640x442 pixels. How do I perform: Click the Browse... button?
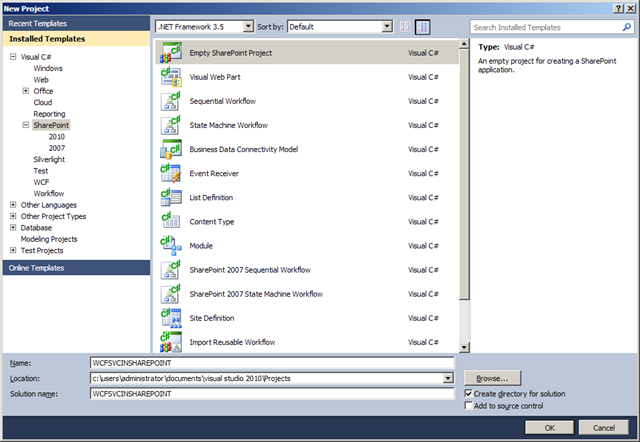(492, 378)
